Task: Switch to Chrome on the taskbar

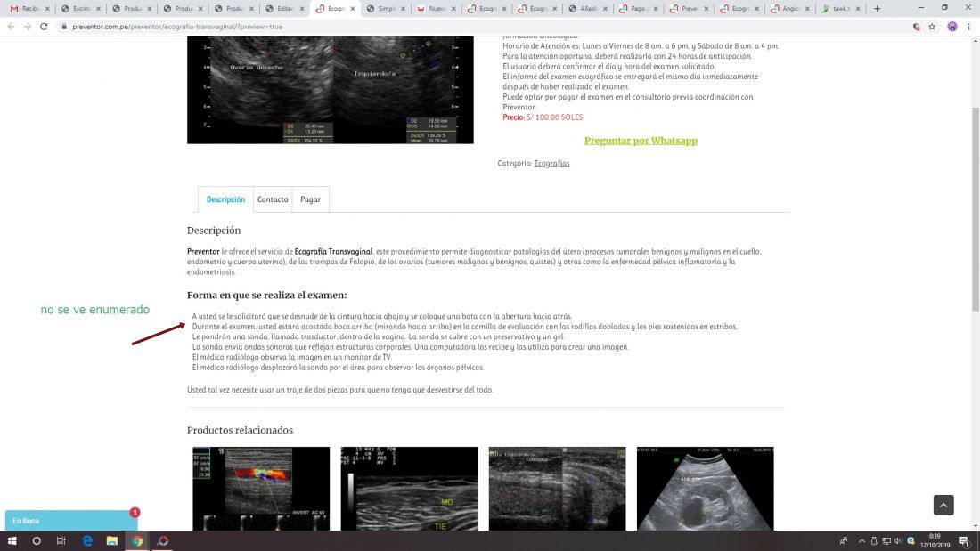Action: 137,541
